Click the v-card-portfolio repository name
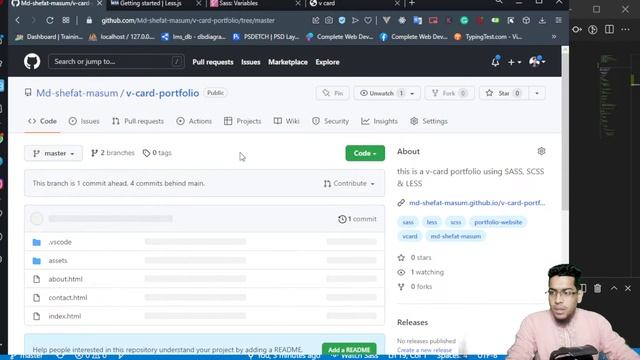The image size is (640, 360). (x=162, y=93)
